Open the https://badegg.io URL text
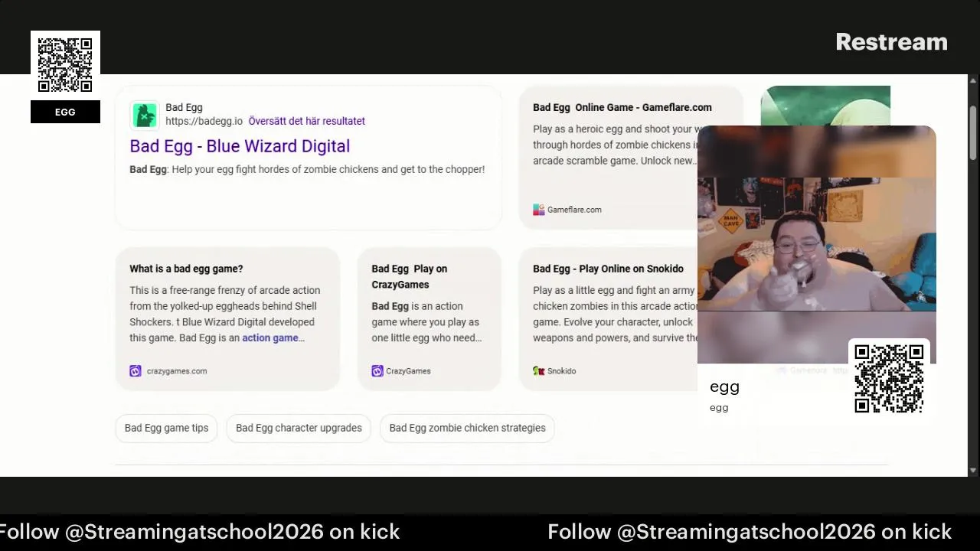Image resolution: width=980 pixels, height=551 pixels. point(204,121)
